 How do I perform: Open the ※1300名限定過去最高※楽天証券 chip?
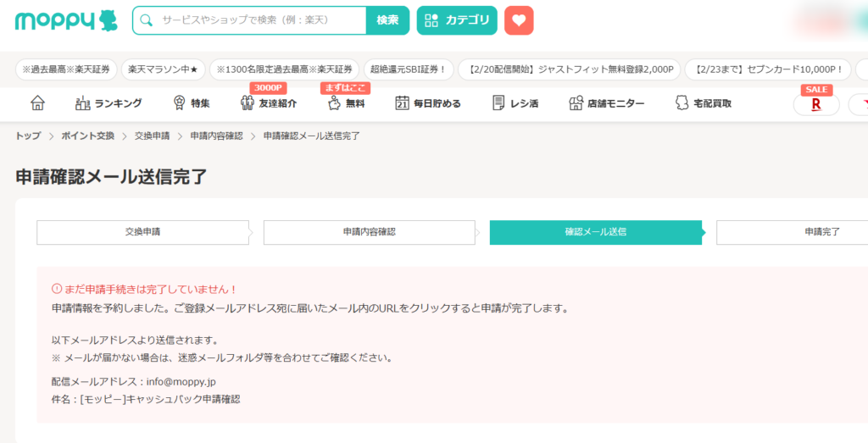click(285, 69)
